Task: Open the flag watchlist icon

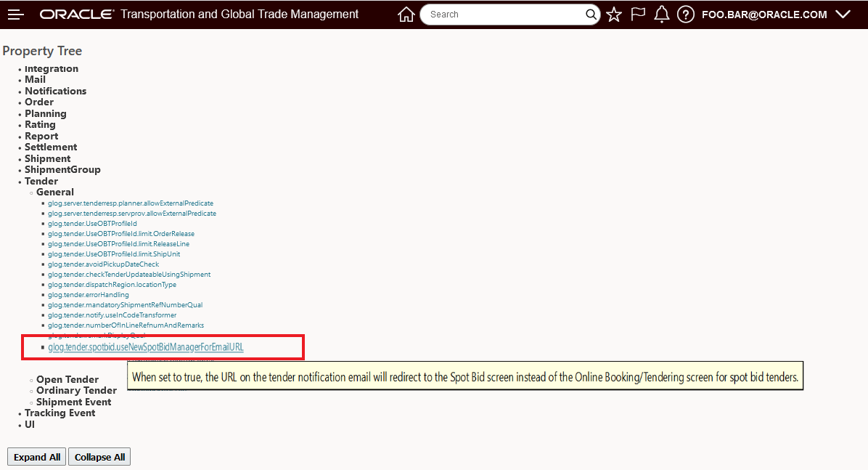Action: coord(638,14)
